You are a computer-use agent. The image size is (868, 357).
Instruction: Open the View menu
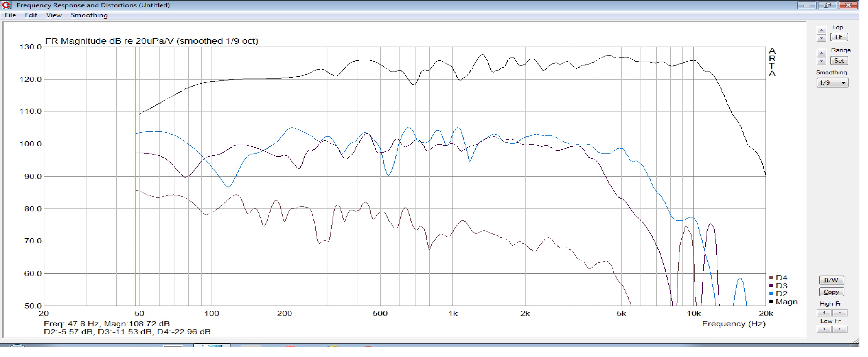(x=54, y=15)
